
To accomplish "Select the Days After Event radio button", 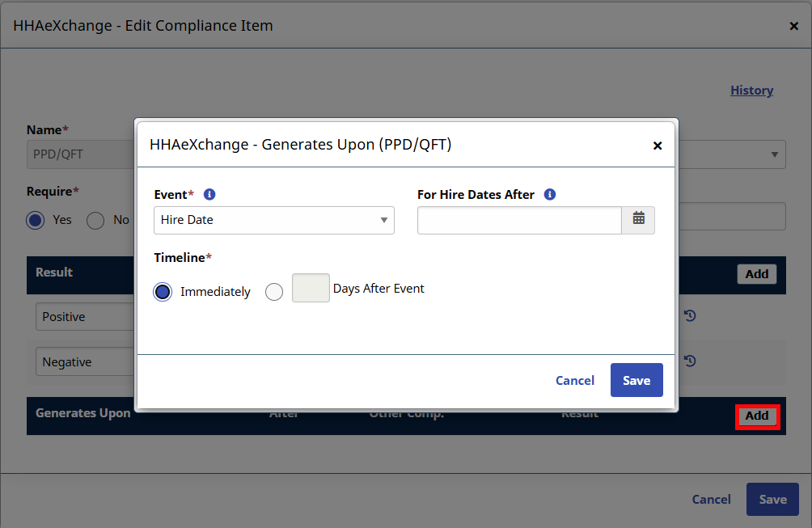I will click(x=274, y=292).
